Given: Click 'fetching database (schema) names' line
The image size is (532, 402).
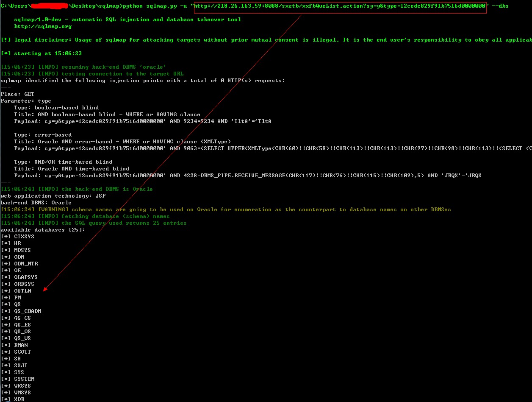Looking at the screenshot, I should pyautogui.click(x=85, y=216).
